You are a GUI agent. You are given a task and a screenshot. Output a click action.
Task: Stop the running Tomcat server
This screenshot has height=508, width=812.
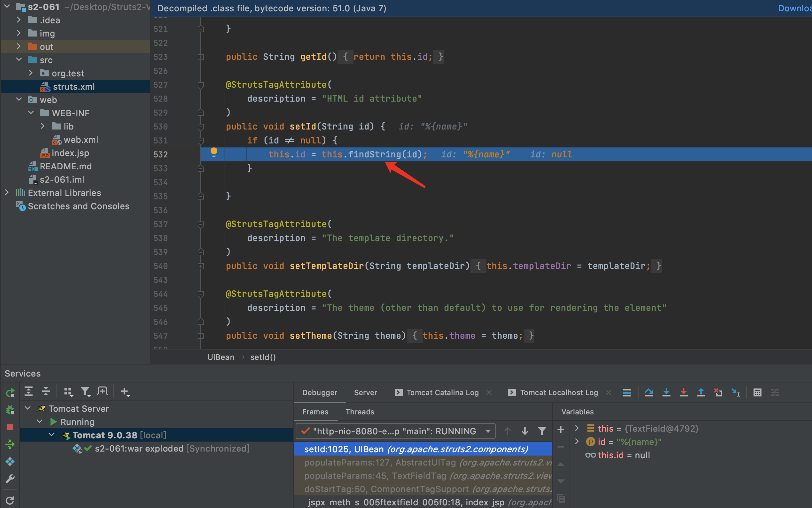(10, 427)
